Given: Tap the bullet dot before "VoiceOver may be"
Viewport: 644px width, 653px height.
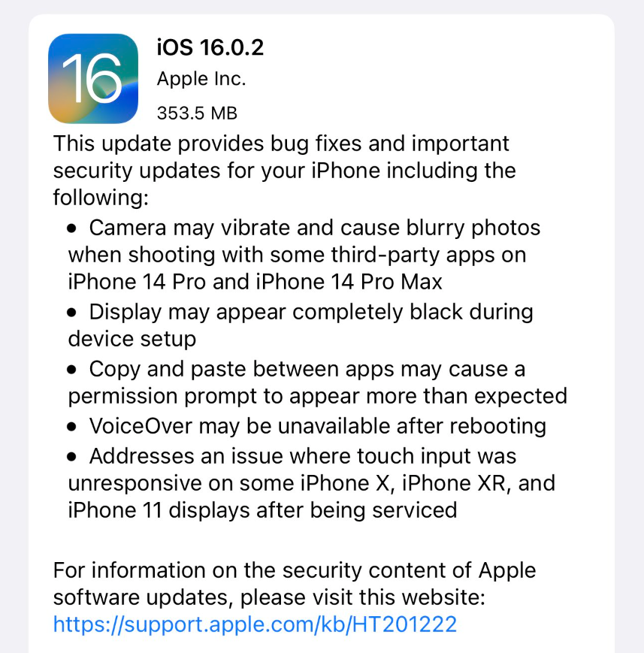Looking at the screenshot, I should pos(71,427).
